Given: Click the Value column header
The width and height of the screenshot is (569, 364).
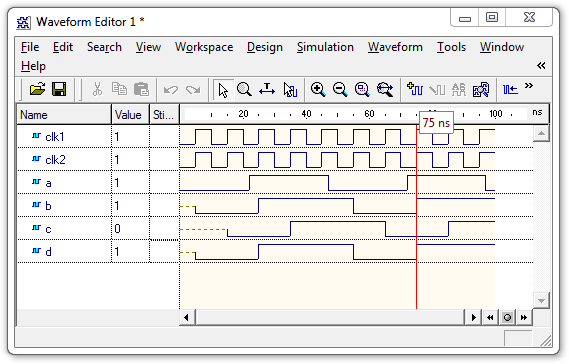Looking at the screenshot, I should [130, 115].
